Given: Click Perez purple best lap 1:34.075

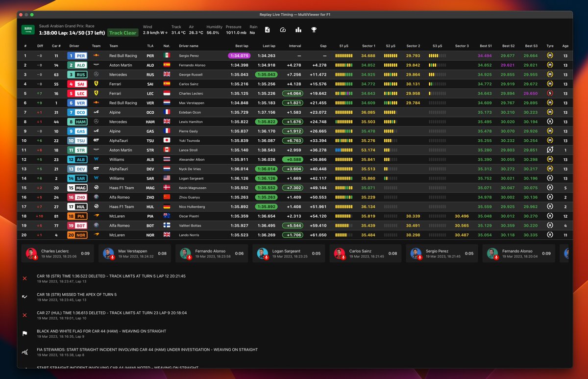Looking at the screenshot, I should 239,56.
